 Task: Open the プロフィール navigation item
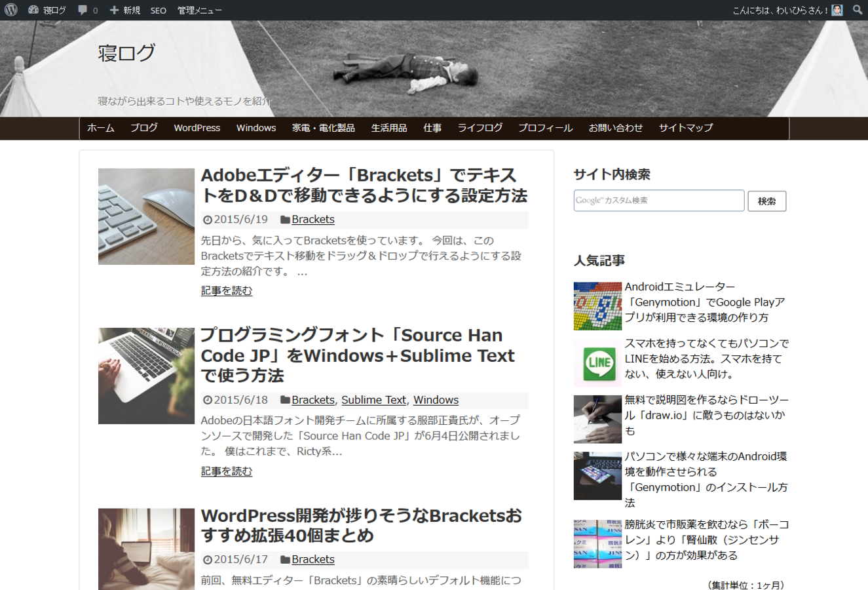(545, 128)
